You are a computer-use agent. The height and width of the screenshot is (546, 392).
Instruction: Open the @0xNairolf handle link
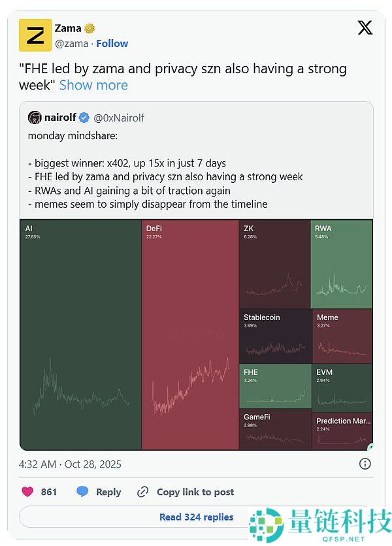coord(119,118)
